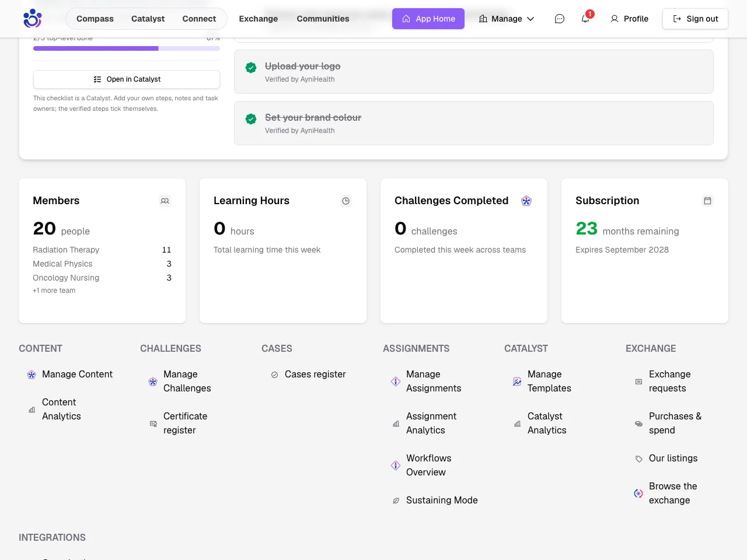
Task: Click the +1 more team text
Action: point(54,290)
